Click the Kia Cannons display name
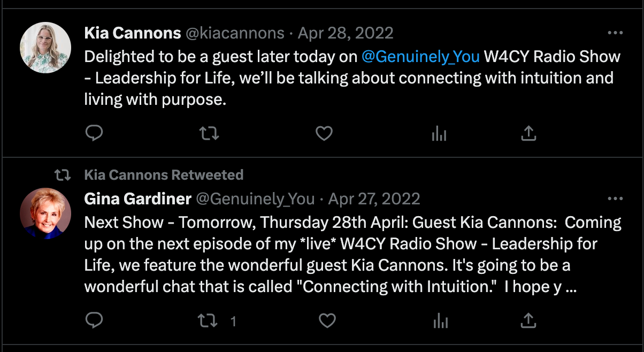This screenshot has height=352, width=644. point(133,33)
